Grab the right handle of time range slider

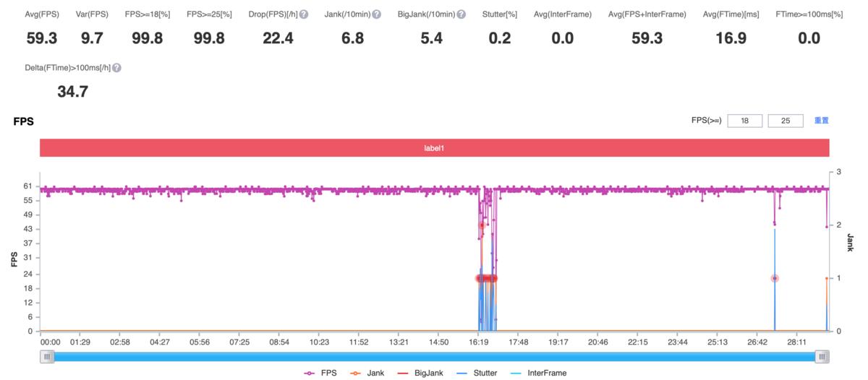(x=822, y=356)
